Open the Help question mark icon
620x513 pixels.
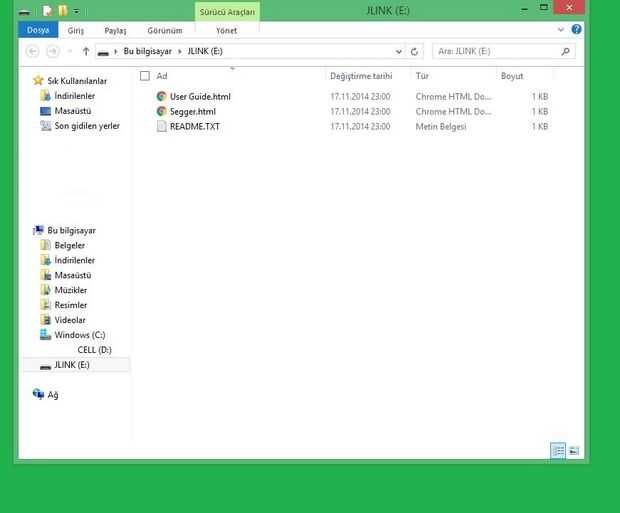click(577, 29)
